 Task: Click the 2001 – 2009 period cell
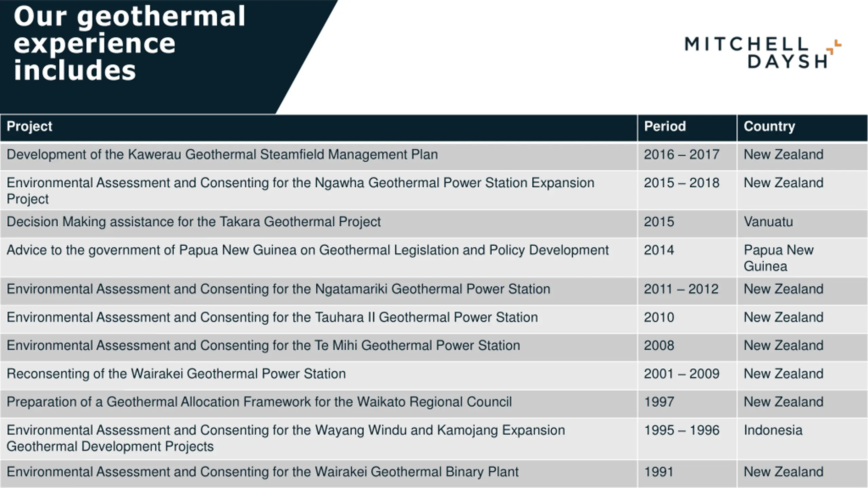click(x=681, y=374)
